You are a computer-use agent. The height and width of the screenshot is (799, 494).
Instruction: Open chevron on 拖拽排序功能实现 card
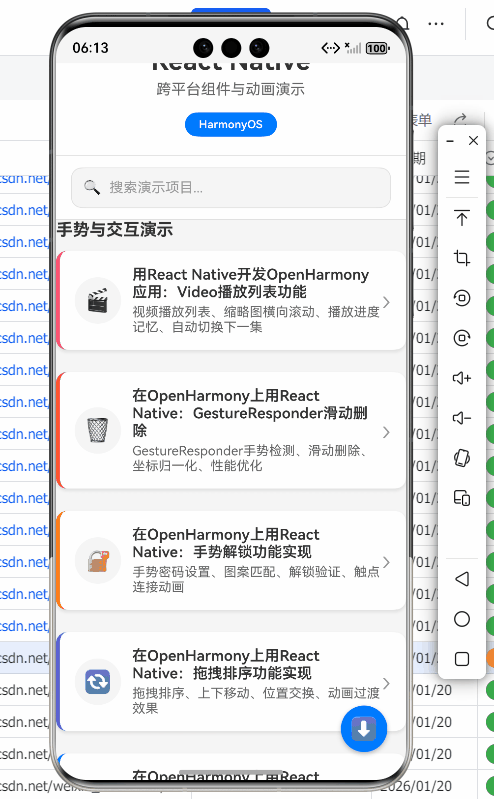click(x=386, y=683)
